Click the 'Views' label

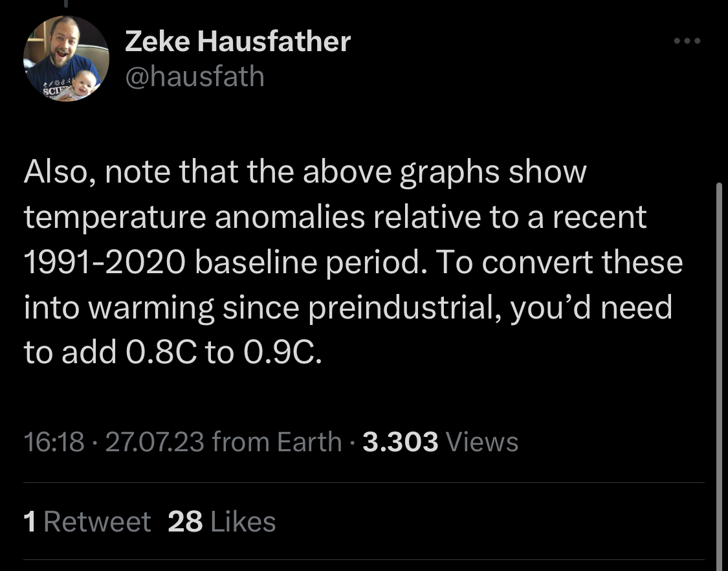pyautogui.click(x=482, y=442)
